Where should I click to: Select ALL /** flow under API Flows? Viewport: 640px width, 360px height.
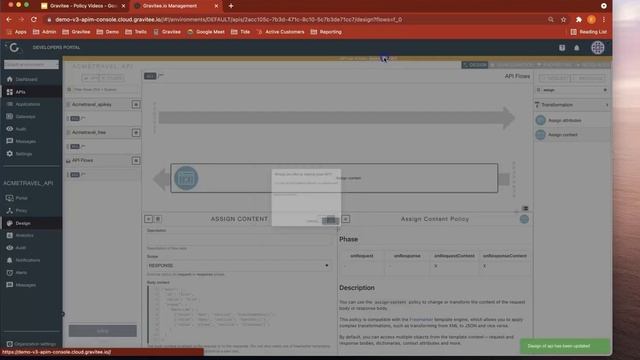pos(103,175)
